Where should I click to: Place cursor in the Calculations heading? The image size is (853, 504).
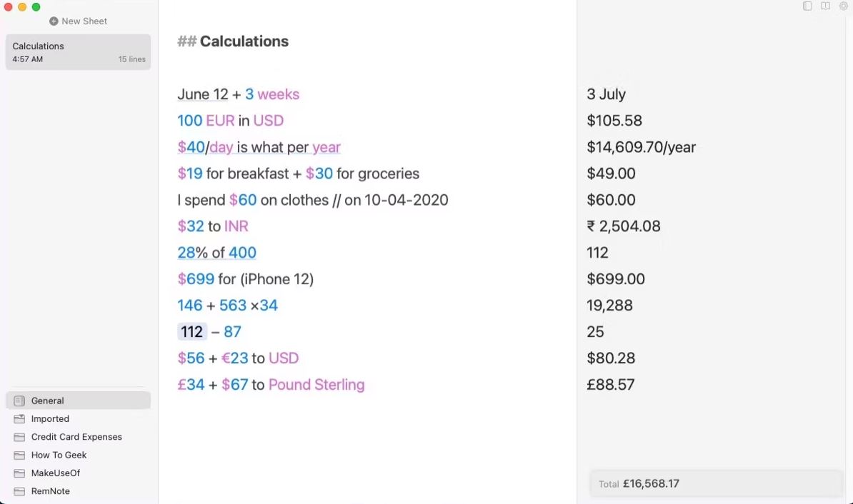point(244,41)
